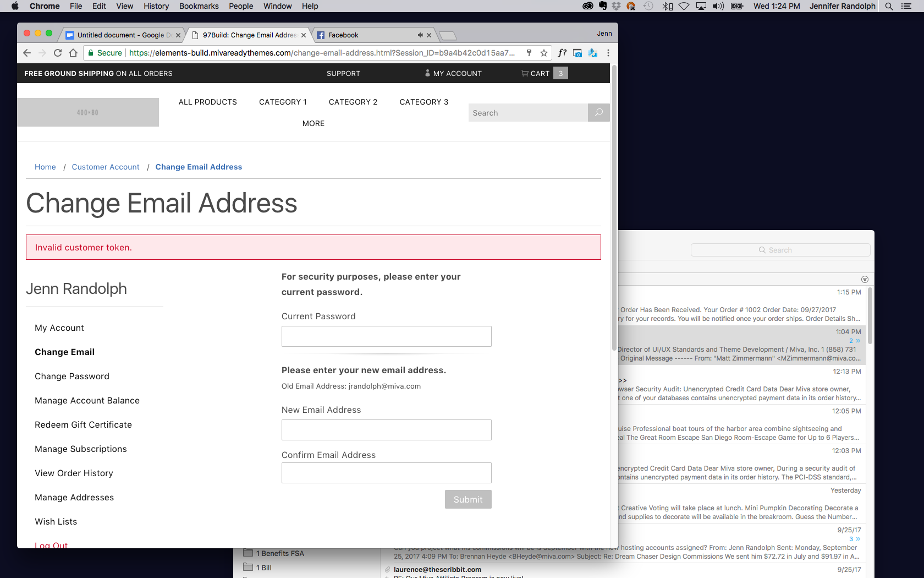Click the Chrome forward arrow

click(42, 53)
